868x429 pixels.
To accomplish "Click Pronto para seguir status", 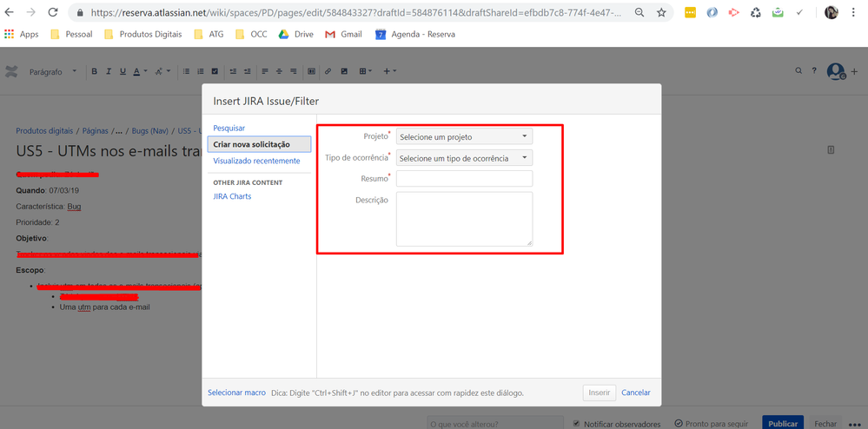I will 712,423.
